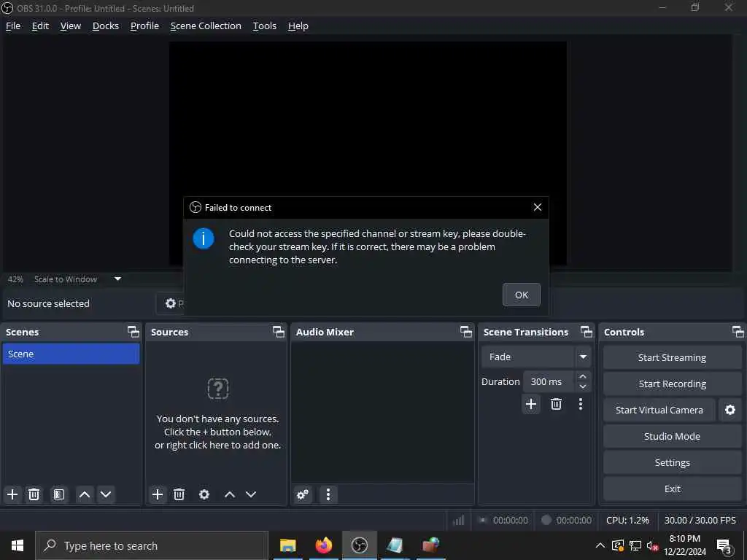This screenshot has height=560, width=747.
Task: Open the Docks menu
Action: [x=105, y=26]
